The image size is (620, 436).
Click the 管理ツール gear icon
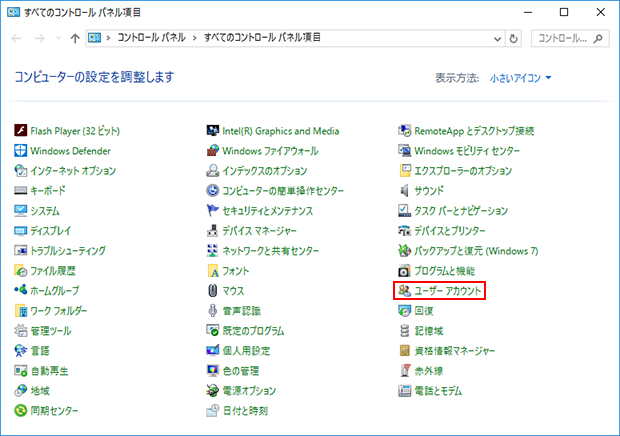(x=20, y=330)
